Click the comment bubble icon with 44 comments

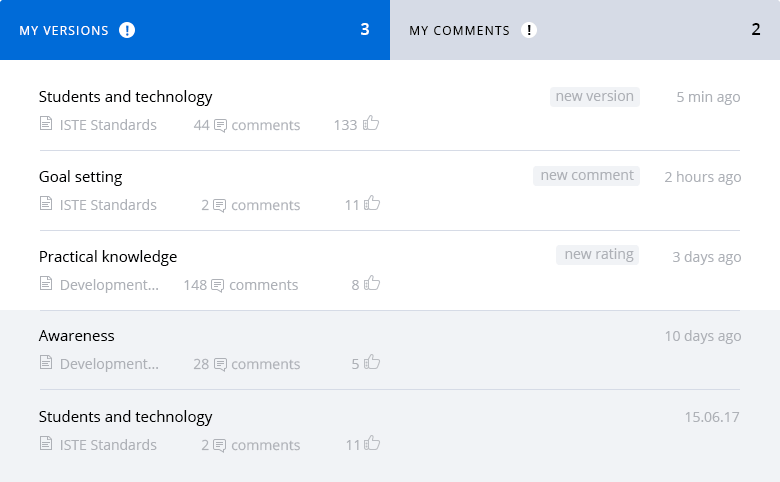tap(220, 125)
